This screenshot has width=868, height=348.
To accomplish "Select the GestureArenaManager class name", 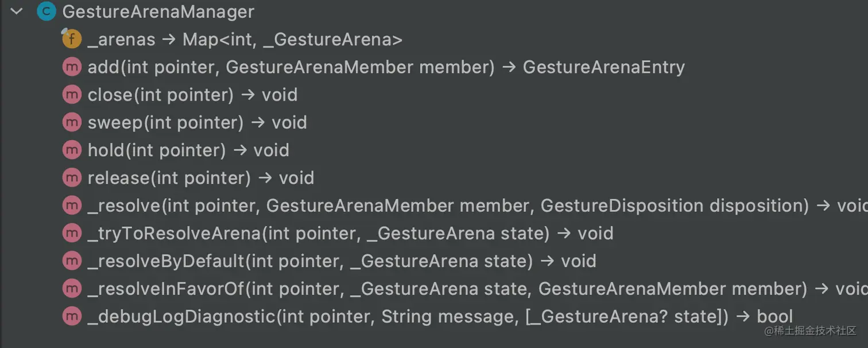I will tap(158, 11).
